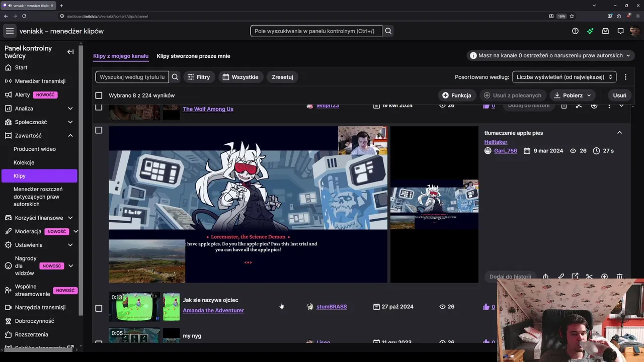Click the Wszystkie date range button
Screen dimensions: 644x362
(x=240, y=77)
